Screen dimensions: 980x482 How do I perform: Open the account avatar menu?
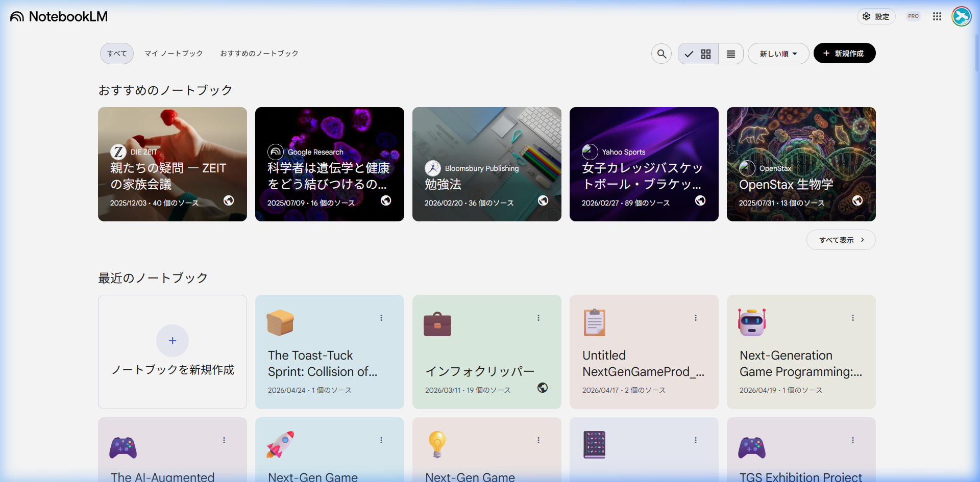[962, 16]
